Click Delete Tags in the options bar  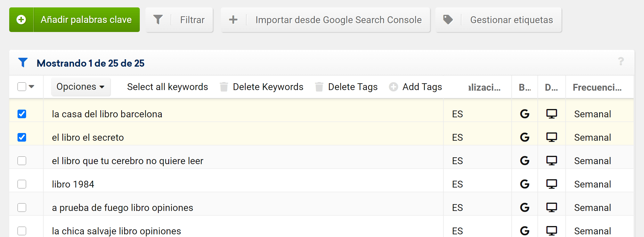[x=353, y=87]
